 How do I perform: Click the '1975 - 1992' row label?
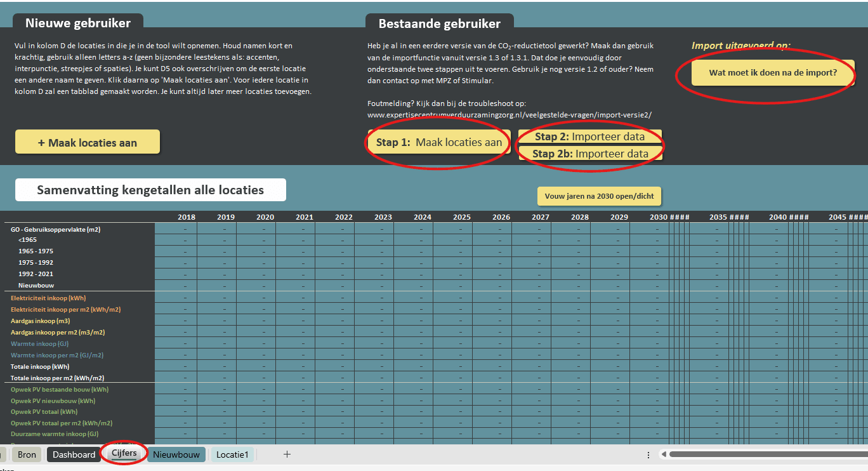(x=36, y=263)
